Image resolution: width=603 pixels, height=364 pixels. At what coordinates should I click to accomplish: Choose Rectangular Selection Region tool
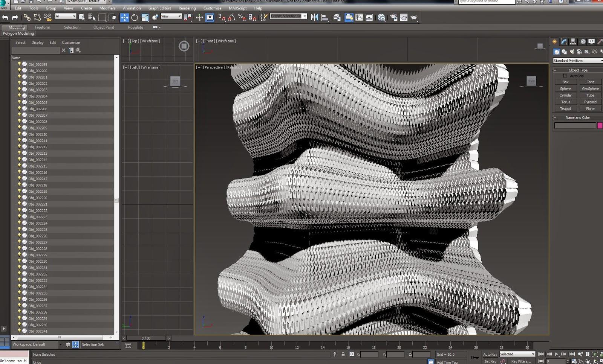click(x=102, y=17)
